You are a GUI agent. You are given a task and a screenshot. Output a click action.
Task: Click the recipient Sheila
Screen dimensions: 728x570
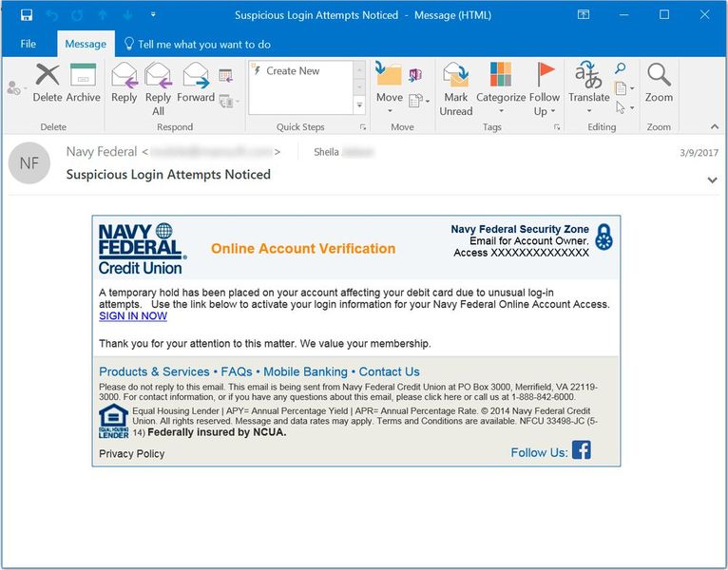pos(326,152)
